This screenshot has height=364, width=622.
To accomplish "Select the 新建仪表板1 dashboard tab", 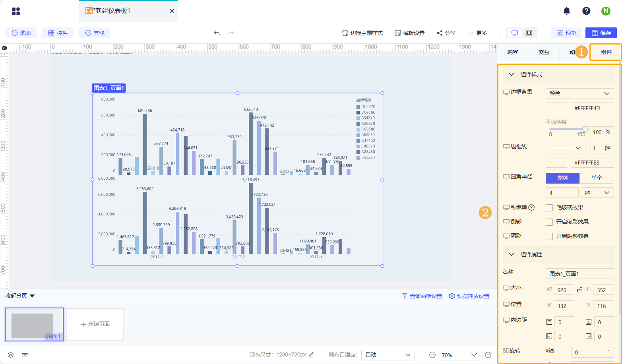I will coord(128,11).
